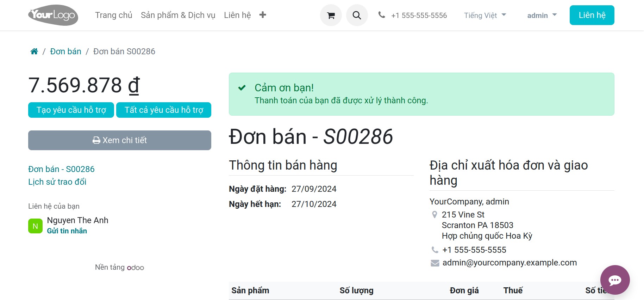Click the expiry date 27/10/2024
644x300 pixels.
pos(314,204)
